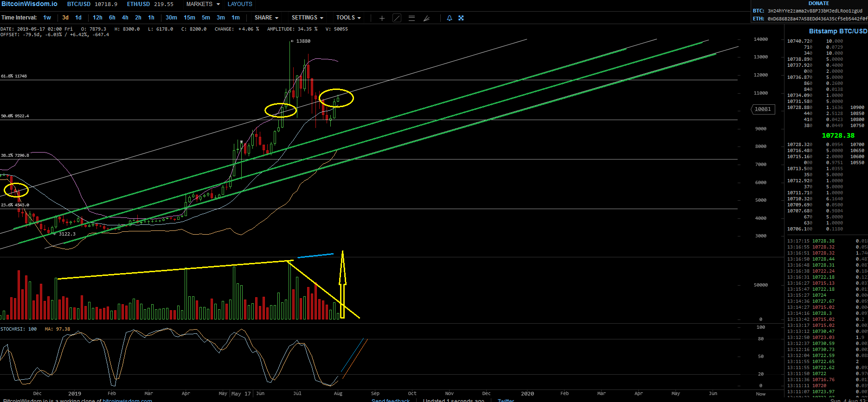Click the 2020 label on time axis
This screenshot has height=402, width=868.
click(x=527, y=394)
